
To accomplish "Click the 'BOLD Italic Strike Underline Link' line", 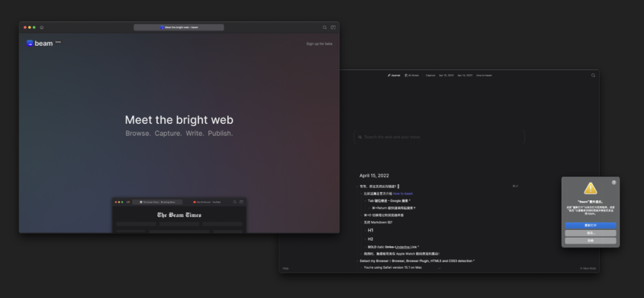I will 393,247.
